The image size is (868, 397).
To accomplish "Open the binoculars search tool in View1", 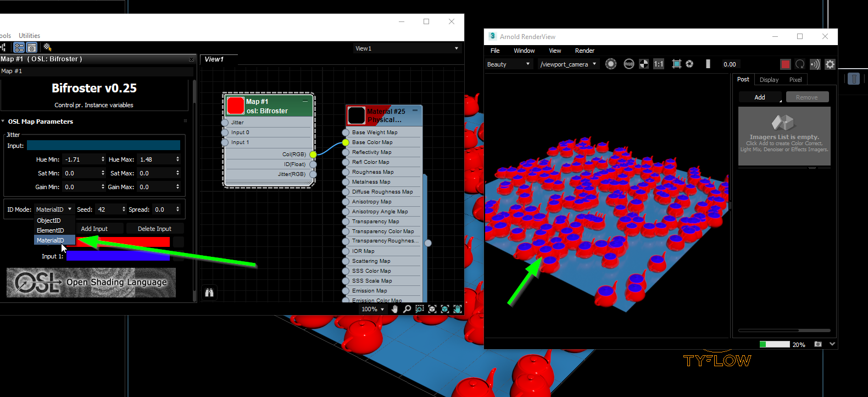I will 209,293.
